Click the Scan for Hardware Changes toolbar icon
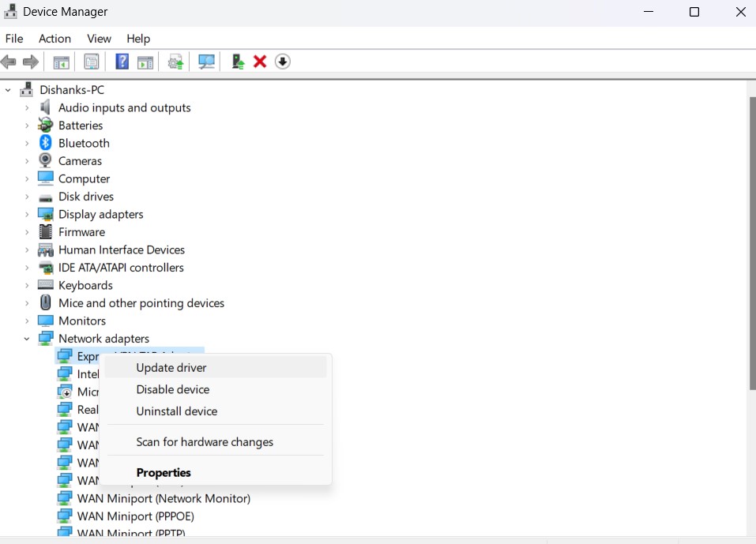This screenshot has height=544, width=756. click(206, 61)
